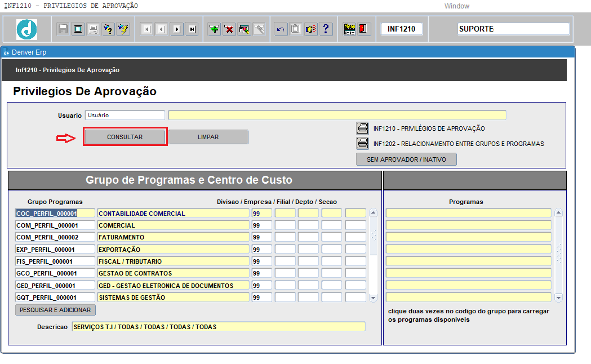Click the Denver Erp window title icon
591x364 pixels.
6,52
